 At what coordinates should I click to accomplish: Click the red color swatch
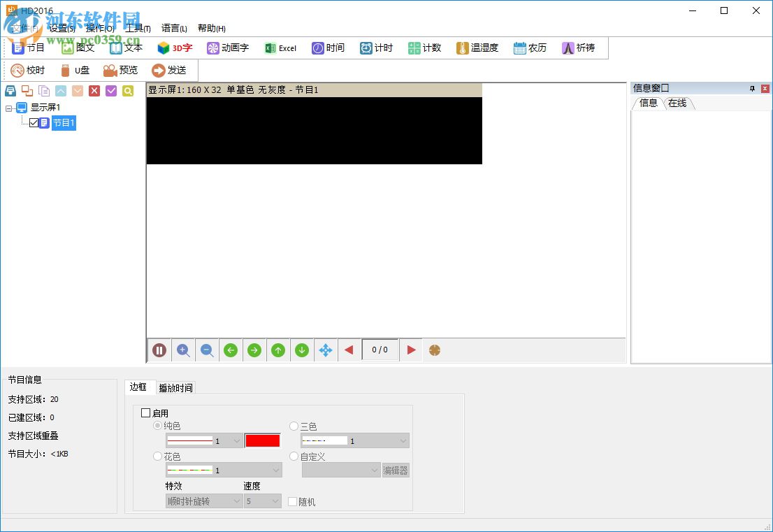pos(262,440)
